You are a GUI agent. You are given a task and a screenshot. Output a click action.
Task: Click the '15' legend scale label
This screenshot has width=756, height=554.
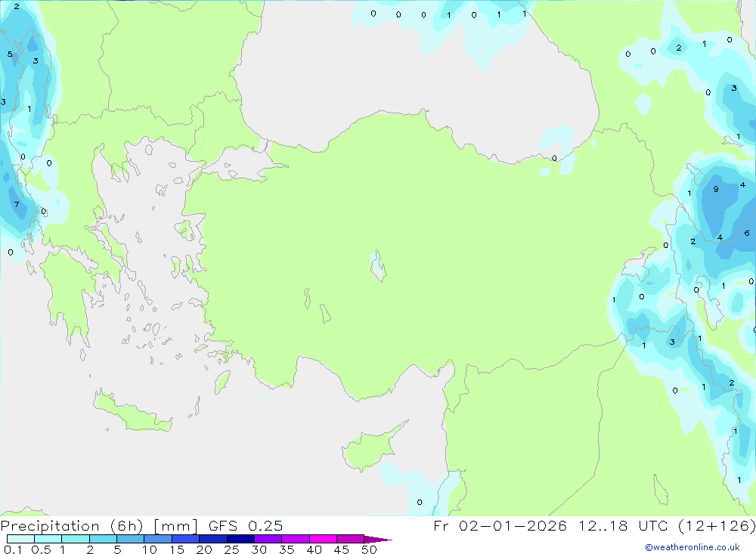click(x=176, y=549)
